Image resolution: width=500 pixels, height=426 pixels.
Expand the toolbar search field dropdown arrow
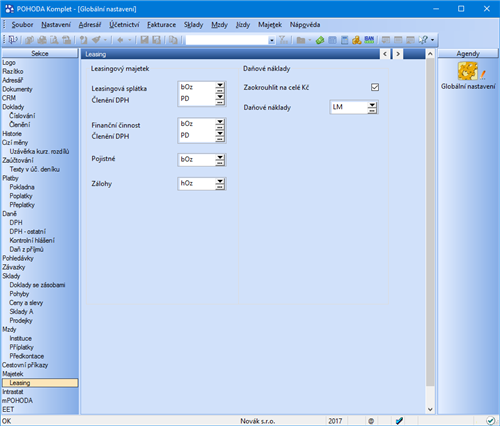(272, 40)
